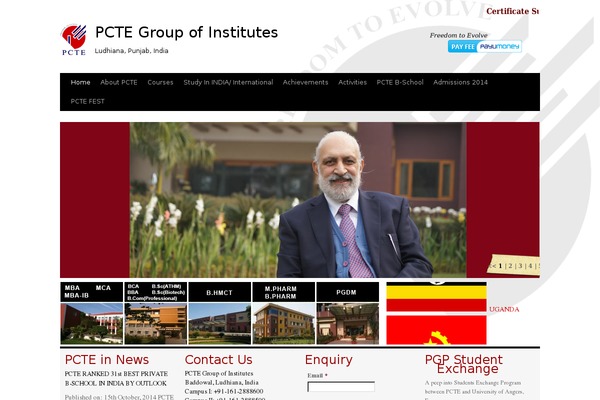Go to Admissions 2014 page

tap(460, 82)
